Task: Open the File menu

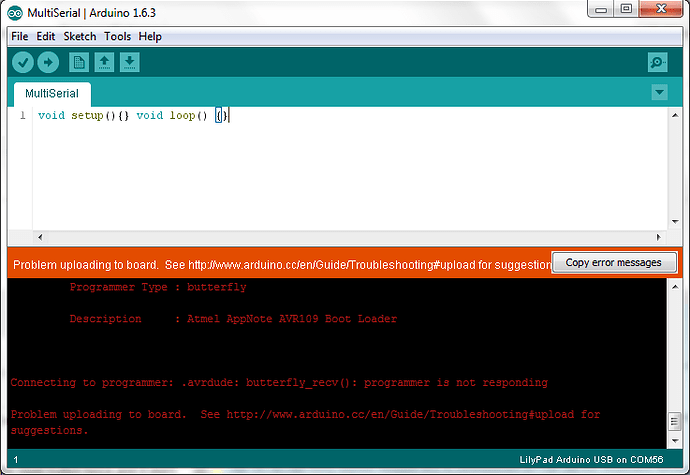Action: pos(20,37)
